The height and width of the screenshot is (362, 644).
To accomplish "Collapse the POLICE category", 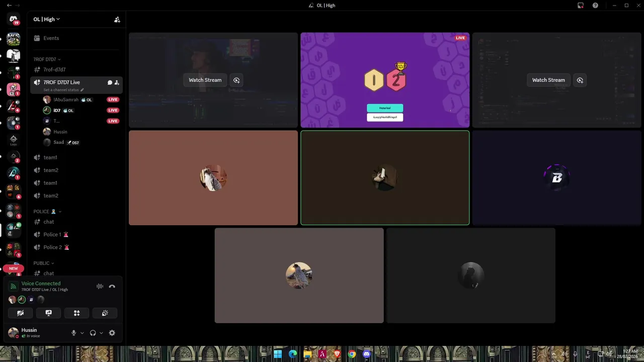I will (x=47, y=212).
